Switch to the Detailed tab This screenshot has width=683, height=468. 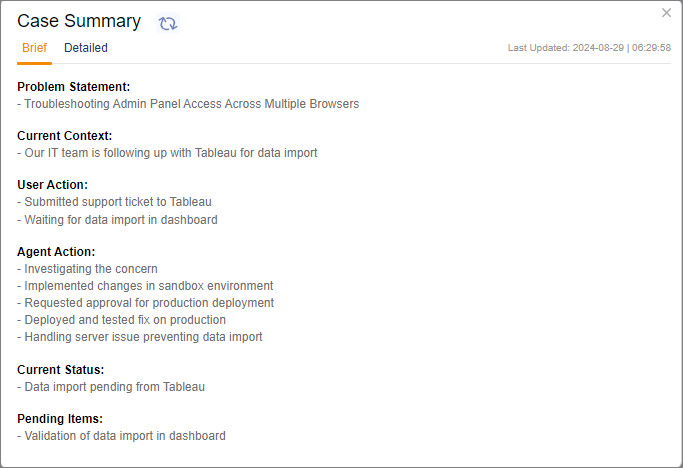(86, 48)
